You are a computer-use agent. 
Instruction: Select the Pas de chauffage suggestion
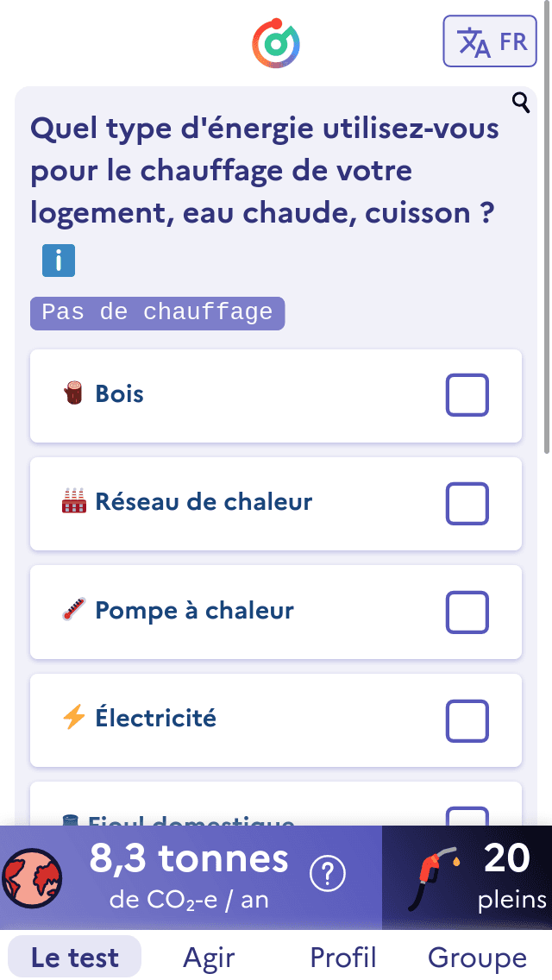(157, 312)
